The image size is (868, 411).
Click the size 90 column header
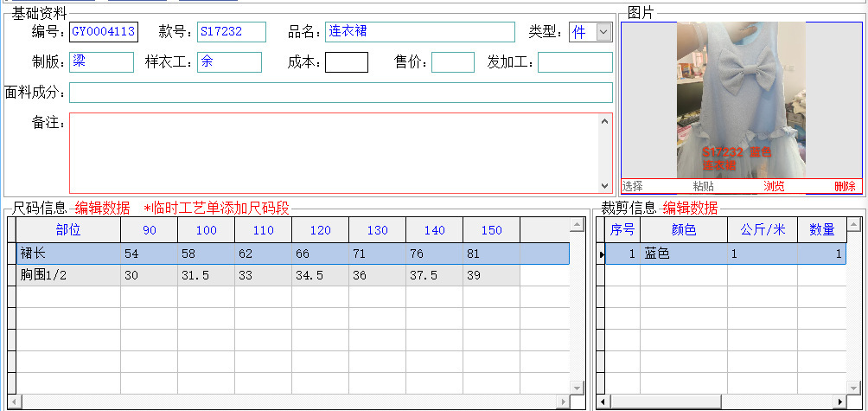[x=150, y=230]
